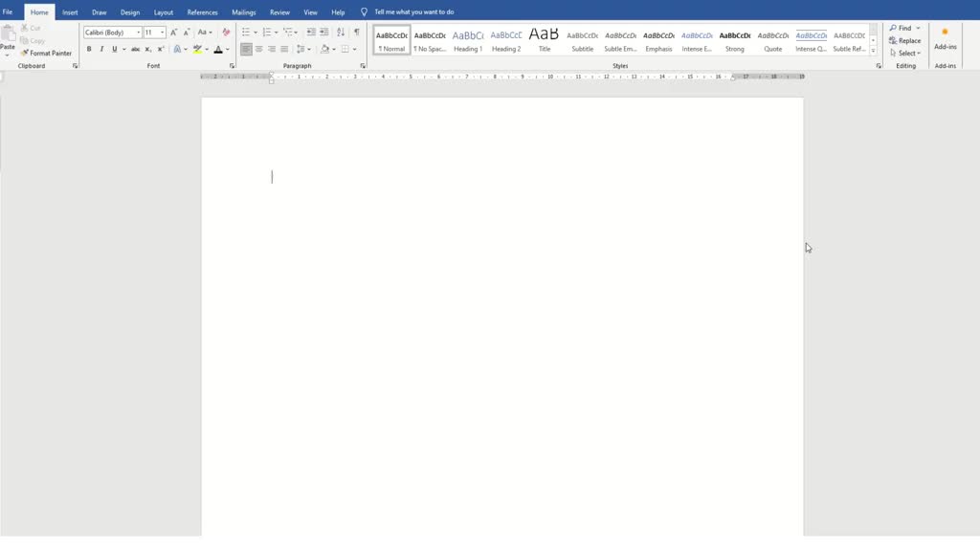Expand the underline style dropdown arrow
Screen dimensions: 980x551
123,49
